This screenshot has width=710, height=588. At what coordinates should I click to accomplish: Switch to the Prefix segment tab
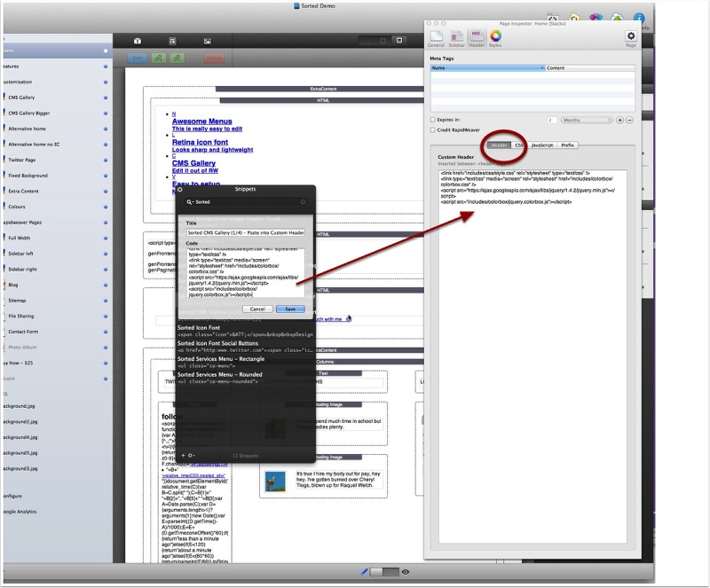tap(567, 145)
